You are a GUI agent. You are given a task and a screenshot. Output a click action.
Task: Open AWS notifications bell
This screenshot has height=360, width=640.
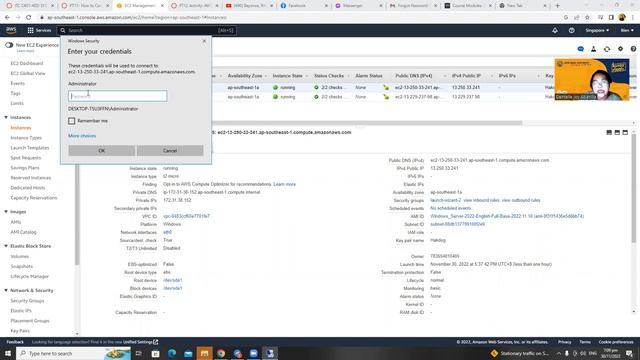pyautogui.click(x=555, y=30)
